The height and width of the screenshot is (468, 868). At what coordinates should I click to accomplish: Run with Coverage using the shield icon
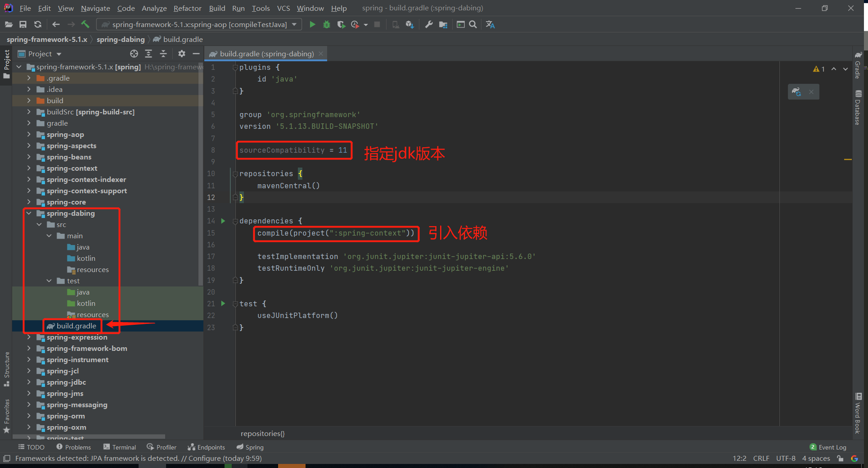coord(341,24)
